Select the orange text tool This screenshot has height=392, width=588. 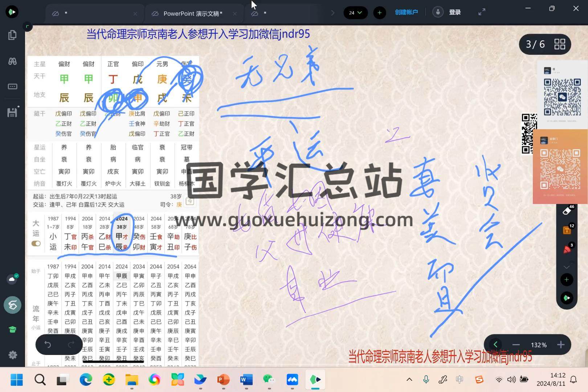567,230
